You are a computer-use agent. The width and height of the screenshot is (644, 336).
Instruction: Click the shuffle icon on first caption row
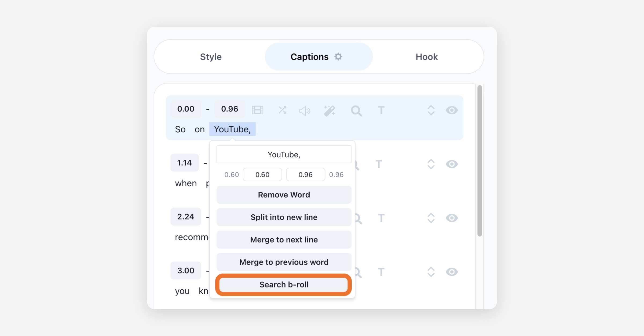282,110
